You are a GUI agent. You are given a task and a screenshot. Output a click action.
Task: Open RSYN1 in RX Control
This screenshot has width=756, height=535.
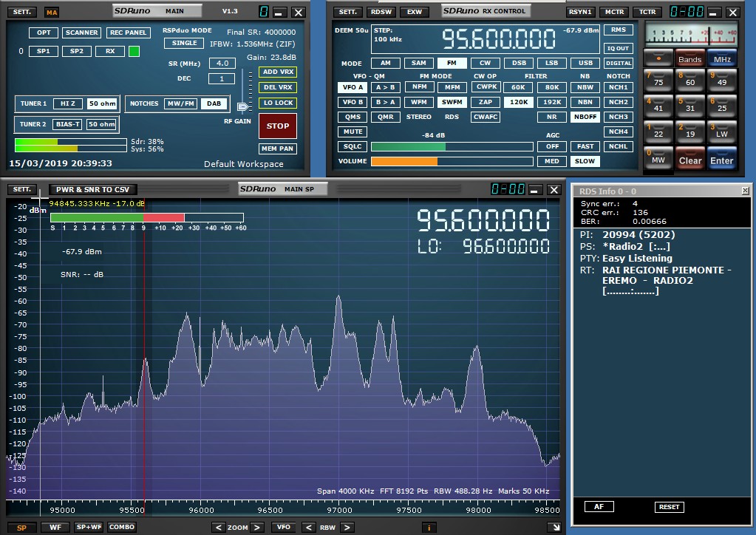580,12
